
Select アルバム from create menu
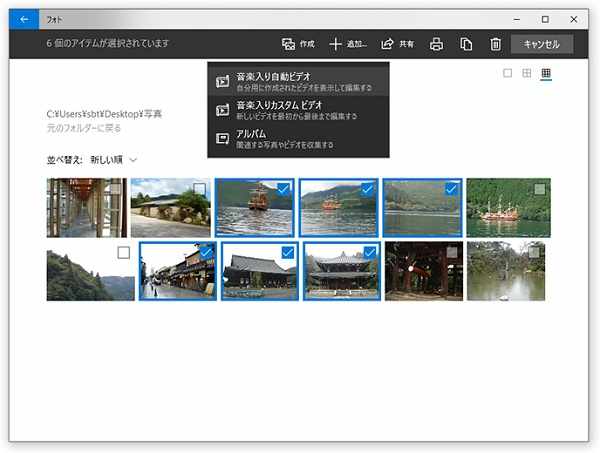point(298,139)
